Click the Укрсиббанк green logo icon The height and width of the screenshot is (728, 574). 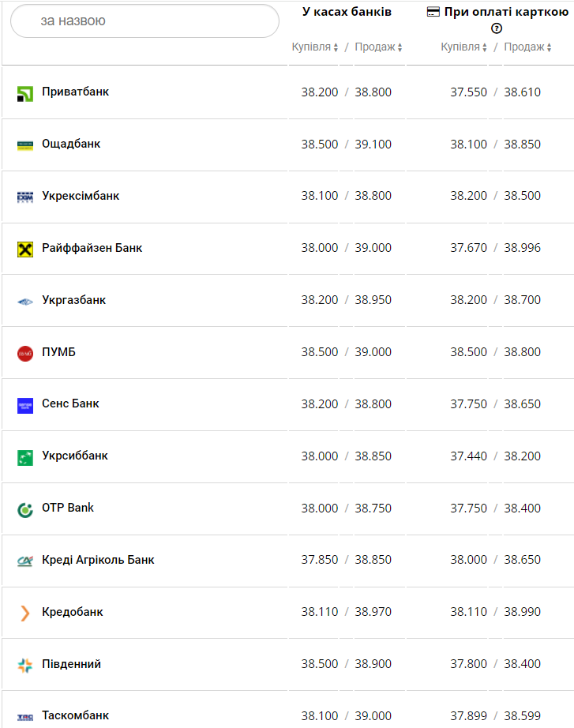coord(25,457)
